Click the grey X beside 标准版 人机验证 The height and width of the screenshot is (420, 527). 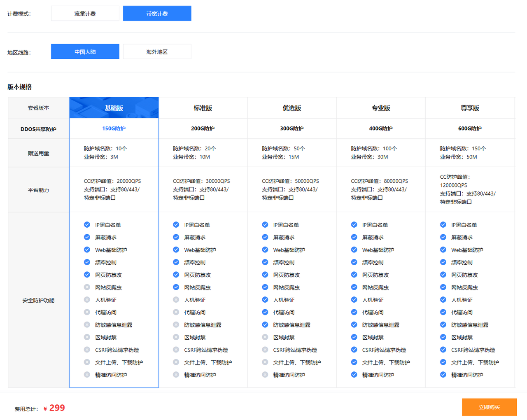[x=176, y=300]
